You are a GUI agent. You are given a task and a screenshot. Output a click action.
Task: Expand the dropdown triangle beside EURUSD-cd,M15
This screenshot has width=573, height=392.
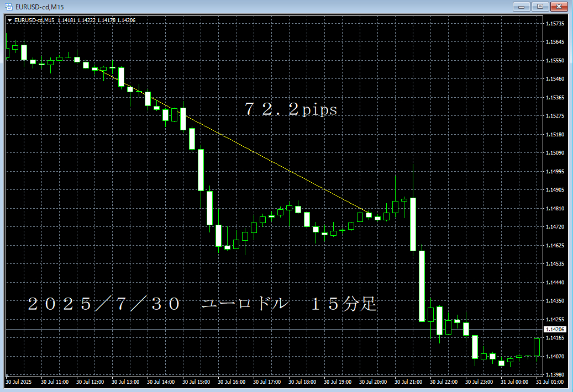(9, 20)
